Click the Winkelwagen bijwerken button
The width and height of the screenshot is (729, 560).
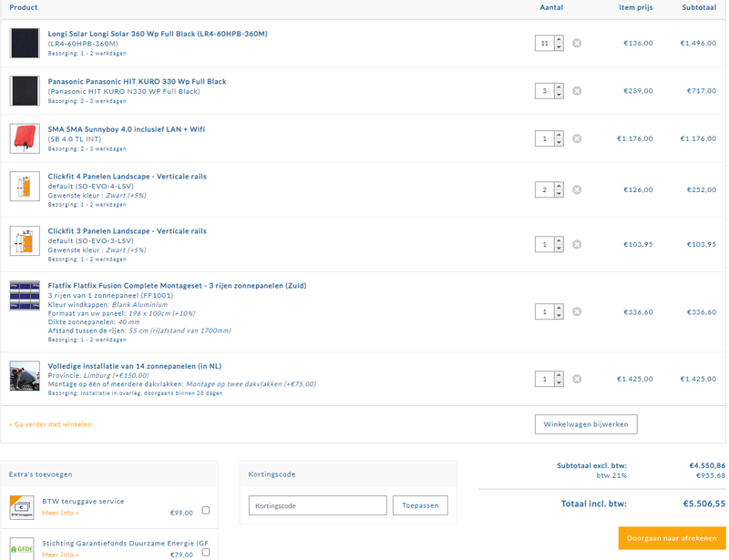pyautogui.click(x=585, y=423)
